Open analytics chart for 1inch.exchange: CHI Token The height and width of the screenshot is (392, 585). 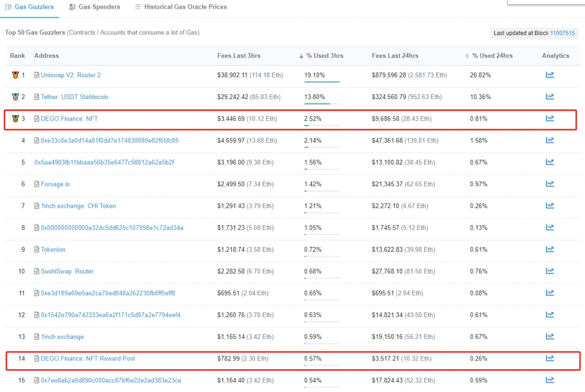(550, 206)
